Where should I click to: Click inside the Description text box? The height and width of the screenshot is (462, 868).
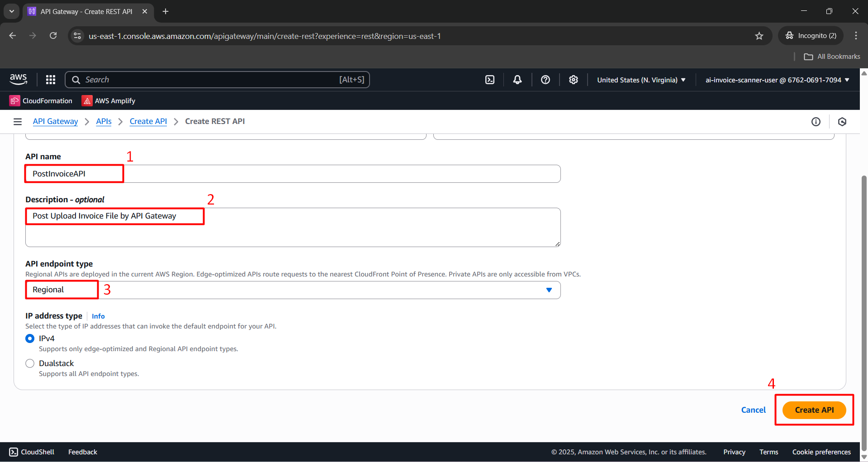pos(293,227)
